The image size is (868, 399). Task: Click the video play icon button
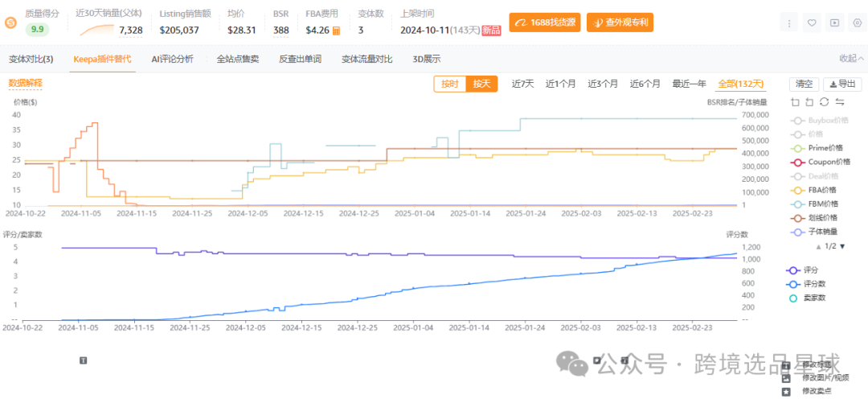pos(835,23)
